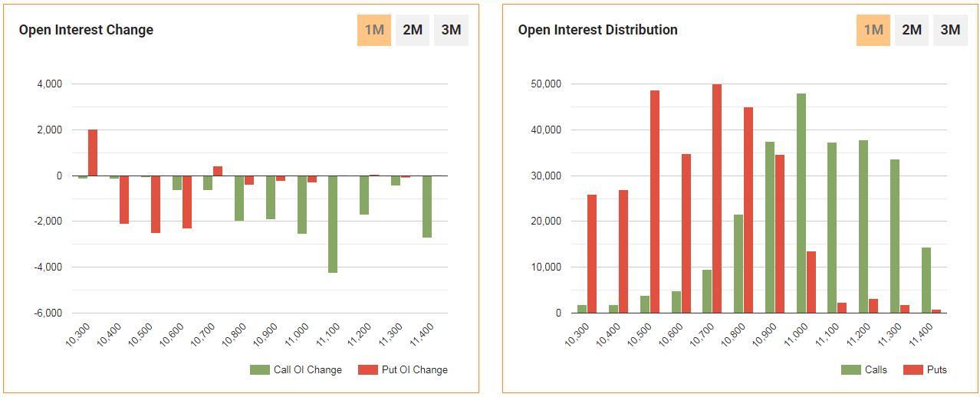Toggle the Calls legend entry
The height and width of the screenshot is (397, 980).
point(864,369)
